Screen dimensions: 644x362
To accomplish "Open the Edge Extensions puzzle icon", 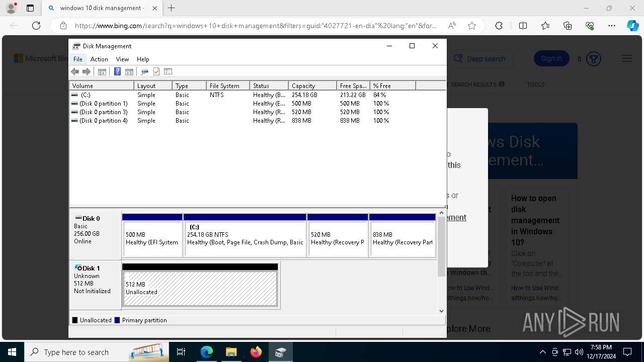I will click(x=499, y=26).
